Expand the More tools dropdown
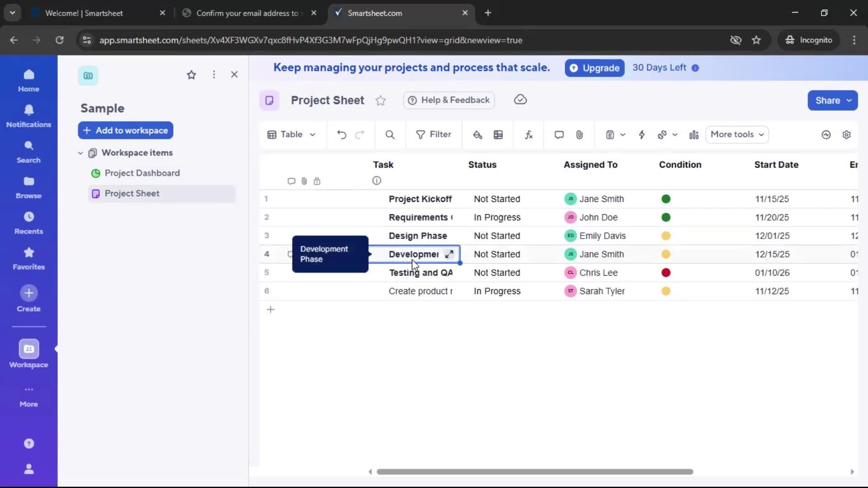Viewport: 868px width, 488px height. pyautogui.click(x=737, y=135)
